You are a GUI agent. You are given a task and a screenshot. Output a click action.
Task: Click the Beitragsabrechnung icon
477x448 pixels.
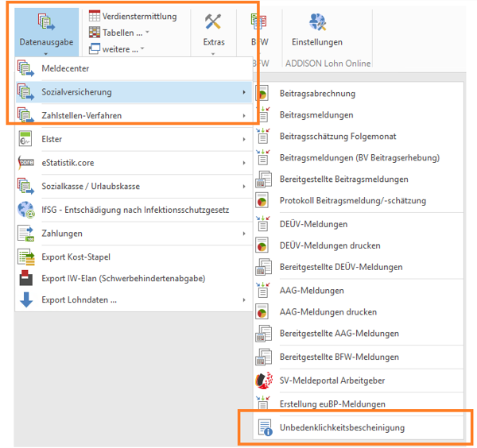click(x=262, y=93)
